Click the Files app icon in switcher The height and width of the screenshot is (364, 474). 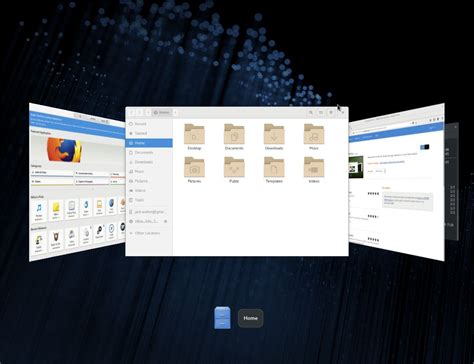point(222,318)
